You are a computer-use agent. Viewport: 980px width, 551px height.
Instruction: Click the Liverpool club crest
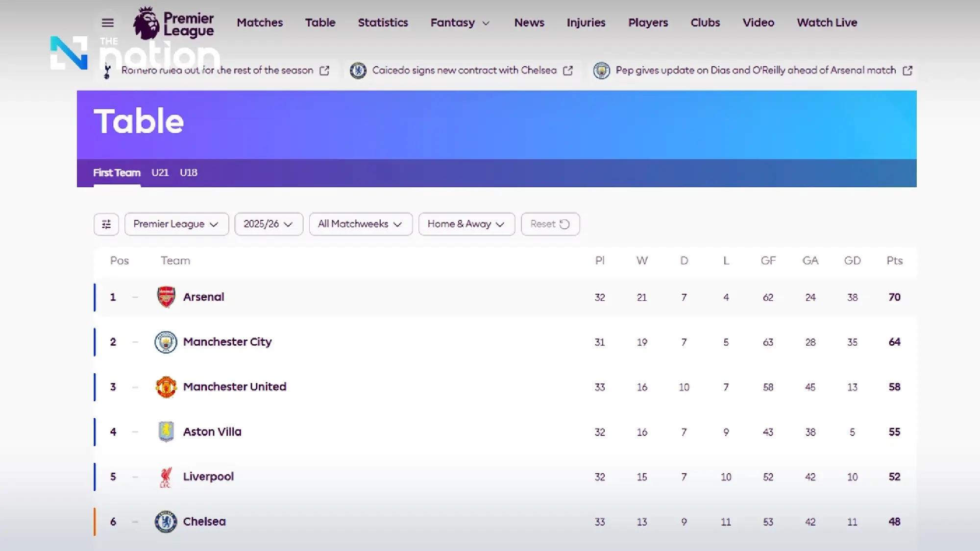166,477
